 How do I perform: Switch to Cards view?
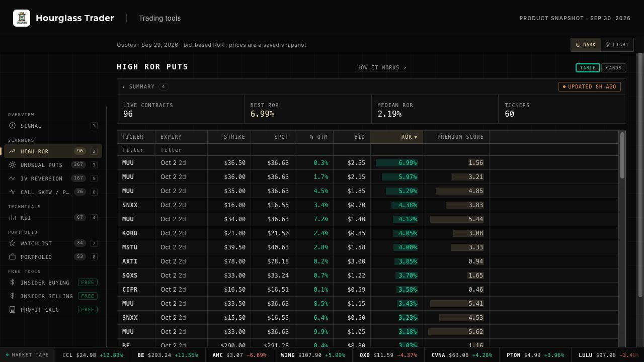pyautogui.click(x=614, y=68)
